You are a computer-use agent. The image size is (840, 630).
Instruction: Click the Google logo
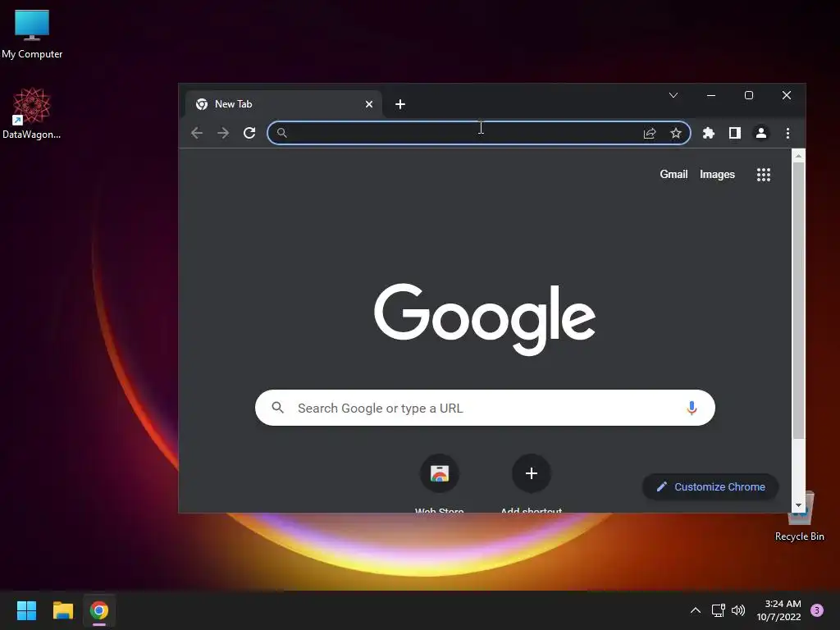485,319
